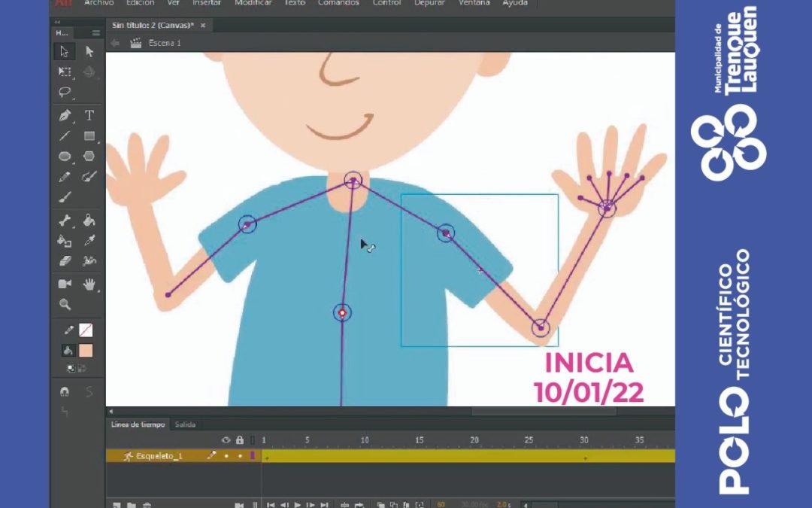Screen dimensions: 812x508
Task: Toggle lock dot for Esqueleto_1 layer
Action: [240, 456]
